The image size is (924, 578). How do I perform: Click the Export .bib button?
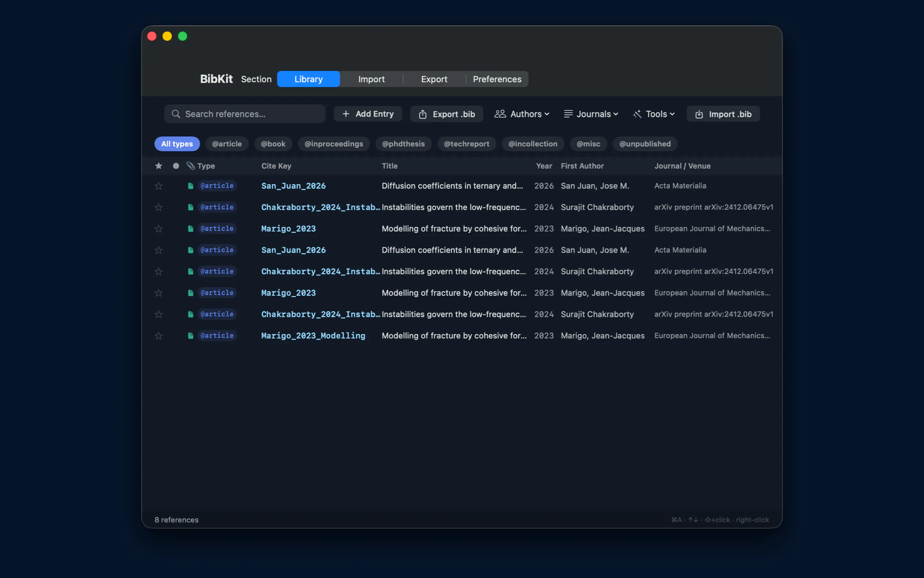pyautogui.click(x=446, y=114)
